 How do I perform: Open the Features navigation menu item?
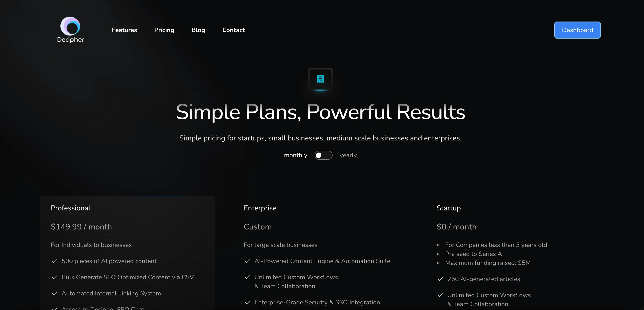(x=124, y=30)
